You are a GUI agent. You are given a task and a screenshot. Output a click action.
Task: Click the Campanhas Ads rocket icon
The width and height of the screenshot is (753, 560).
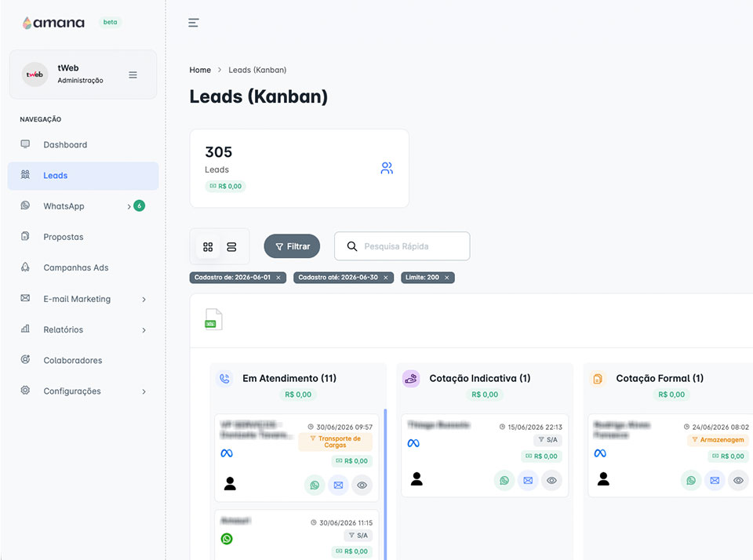pyautogui.click(x=25, y=267)
